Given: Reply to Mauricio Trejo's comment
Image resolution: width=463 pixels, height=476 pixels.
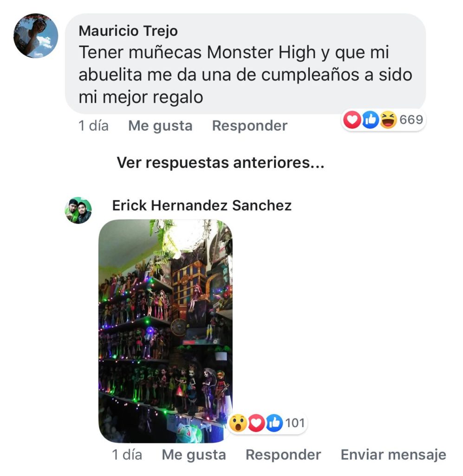Looking at the screenshot, I should (x=249, y=126).
